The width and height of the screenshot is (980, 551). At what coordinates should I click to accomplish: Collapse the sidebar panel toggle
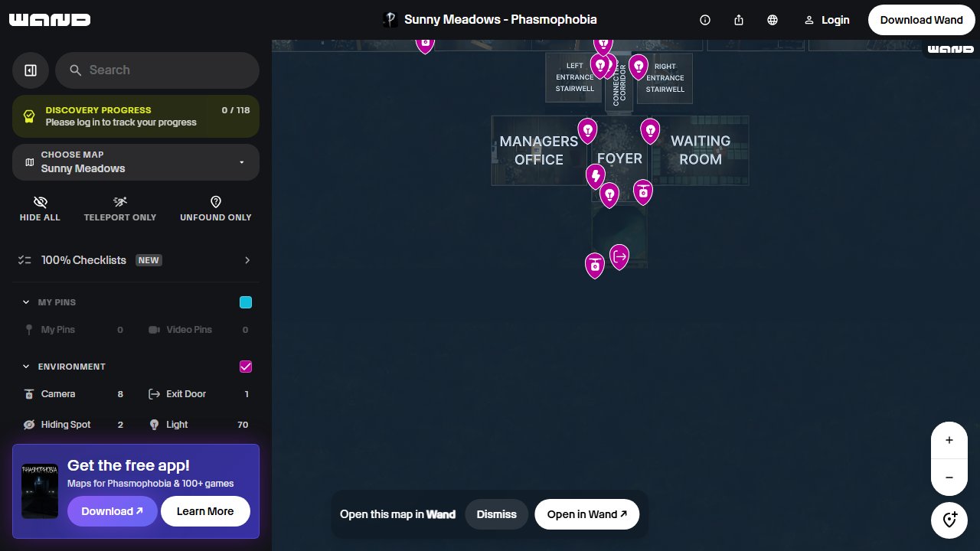click(31, 70)
